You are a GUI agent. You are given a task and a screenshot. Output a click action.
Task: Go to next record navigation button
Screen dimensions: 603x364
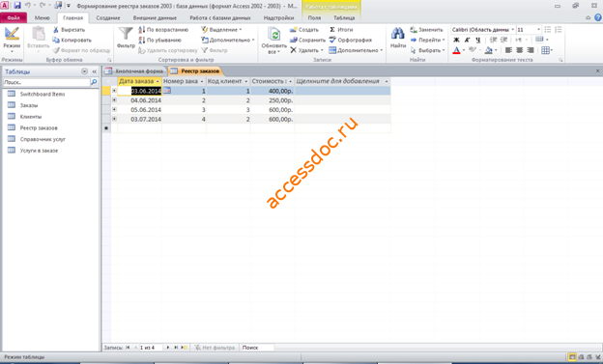pyautogui.click(x=168, y=348)
